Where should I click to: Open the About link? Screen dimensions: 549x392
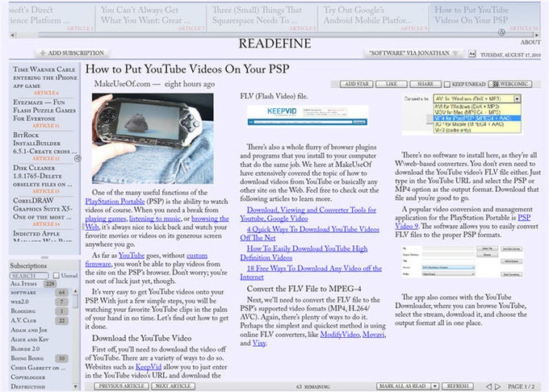point(530,42)
